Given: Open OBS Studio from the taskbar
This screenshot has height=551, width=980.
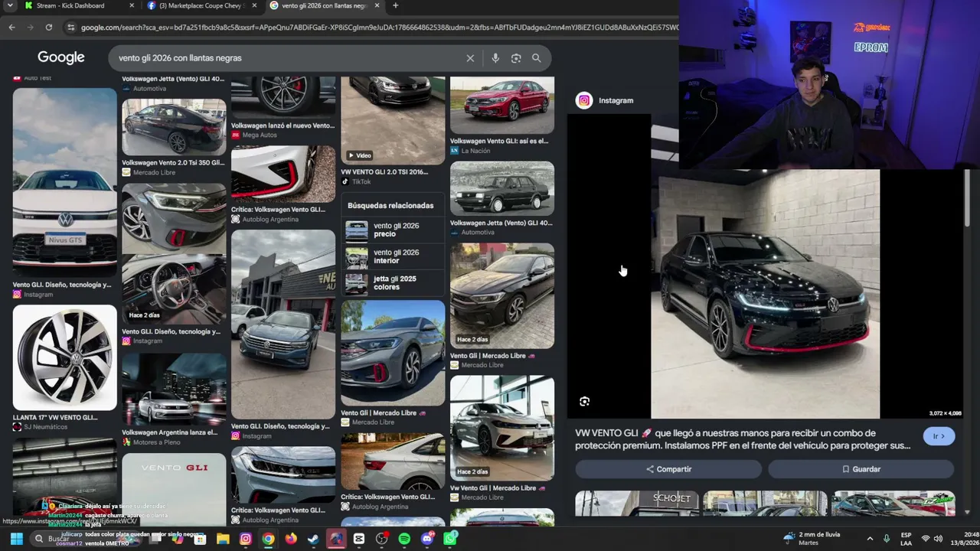Looking at the screenshot, I should tap(382, 539).
